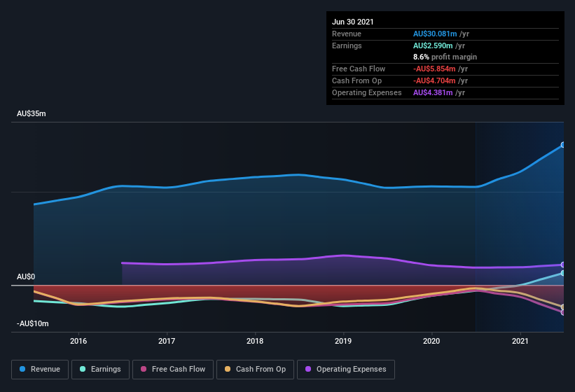Click the AU$2.590m earnings value

433,45
